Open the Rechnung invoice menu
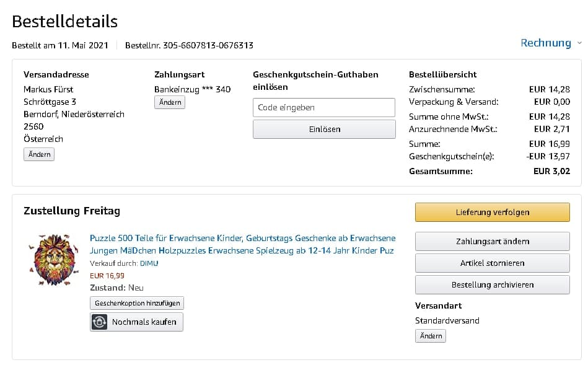 (x=545, y=43)
